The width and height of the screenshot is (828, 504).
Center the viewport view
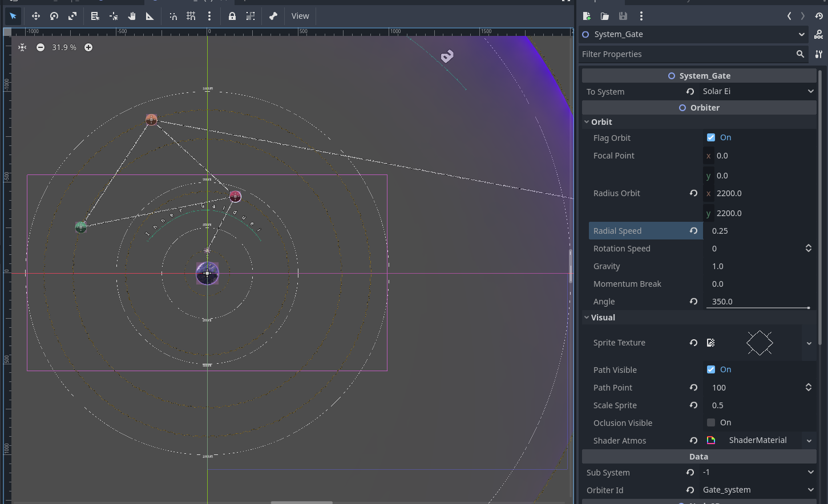click(x=22, y=47)
